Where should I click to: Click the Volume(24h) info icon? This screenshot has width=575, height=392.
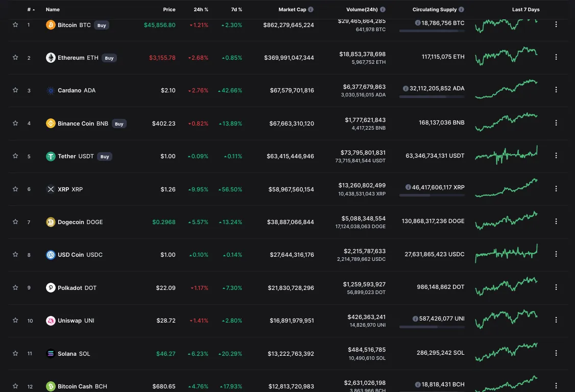(382, 10)
